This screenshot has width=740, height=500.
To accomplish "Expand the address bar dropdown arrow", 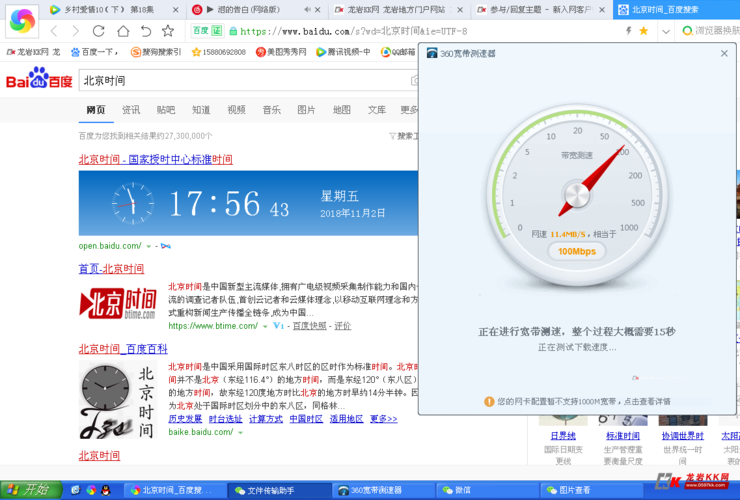I will pyautogui.click(x=666, y=32).
